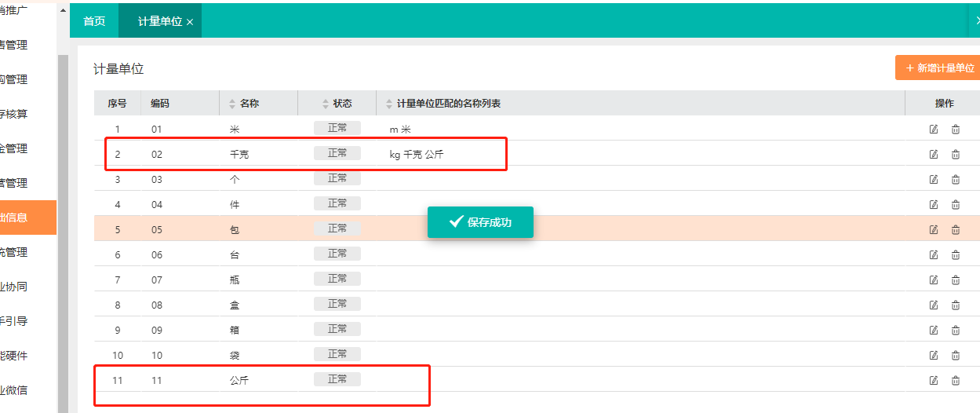Click the sidebar scroll-up arrow
This screenshot has height=413, width=980.
click(63, 11)
